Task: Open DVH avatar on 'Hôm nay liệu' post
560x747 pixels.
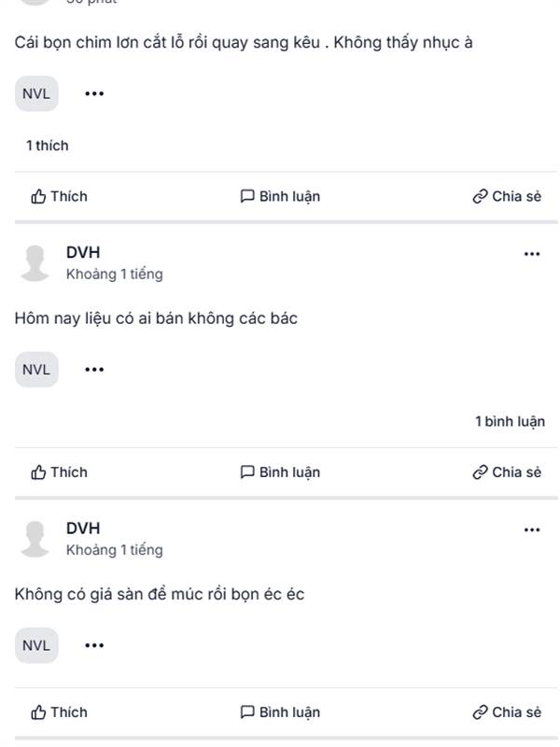Action: pos(36,262)
